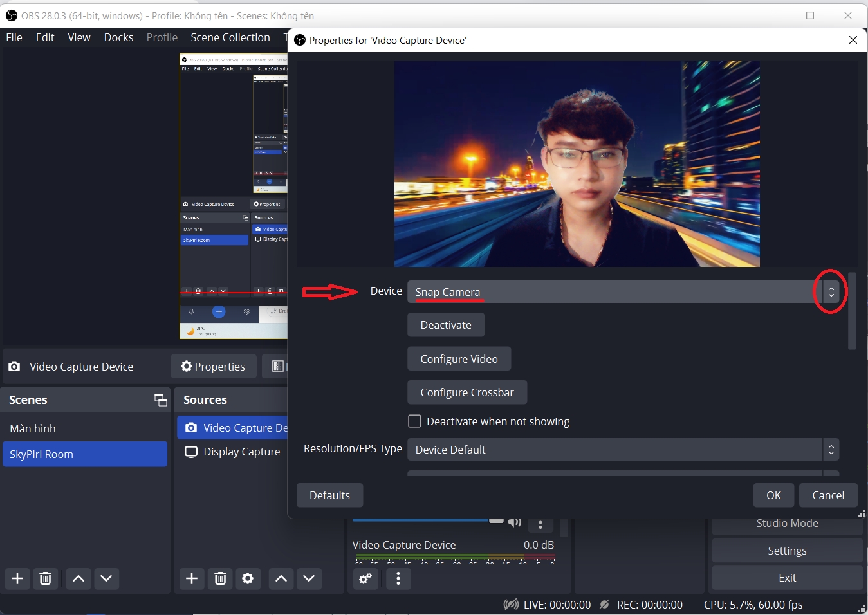This screenshot has height=615, width=868.
Task: Expand the Resolution/FPS Type dropdown
Action: click(x=622, y=450)
